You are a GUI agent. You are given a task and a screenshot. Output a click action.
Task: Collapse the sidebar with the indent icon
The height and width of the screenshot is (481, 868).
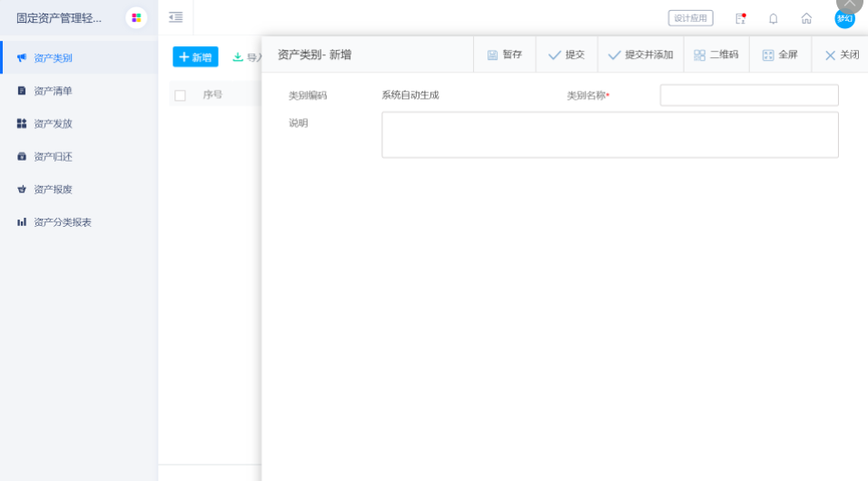click(x=175, y=18)
